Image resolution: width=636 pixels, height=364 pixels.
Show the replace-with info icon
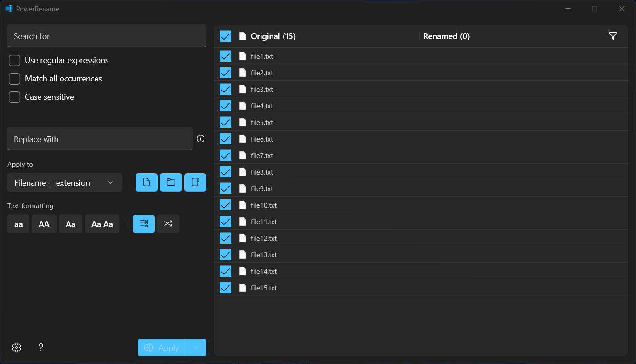(x=200, y=139)
